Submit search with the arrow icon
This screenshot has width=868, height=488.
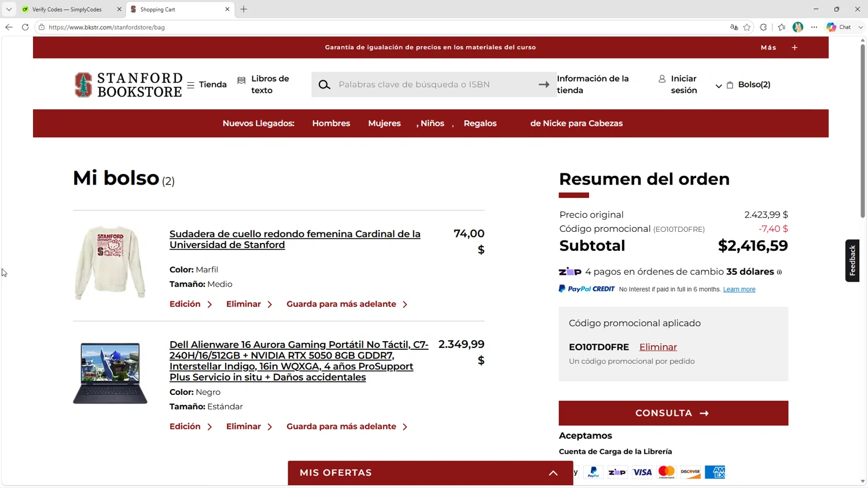pos(544,84)
